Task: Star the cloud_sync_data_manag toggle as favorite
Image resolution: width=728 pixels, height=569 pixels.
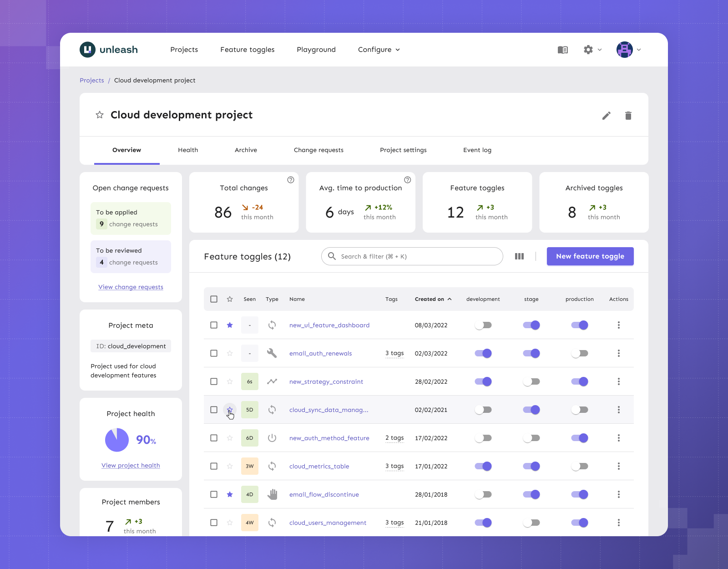Action: point(230,410)
